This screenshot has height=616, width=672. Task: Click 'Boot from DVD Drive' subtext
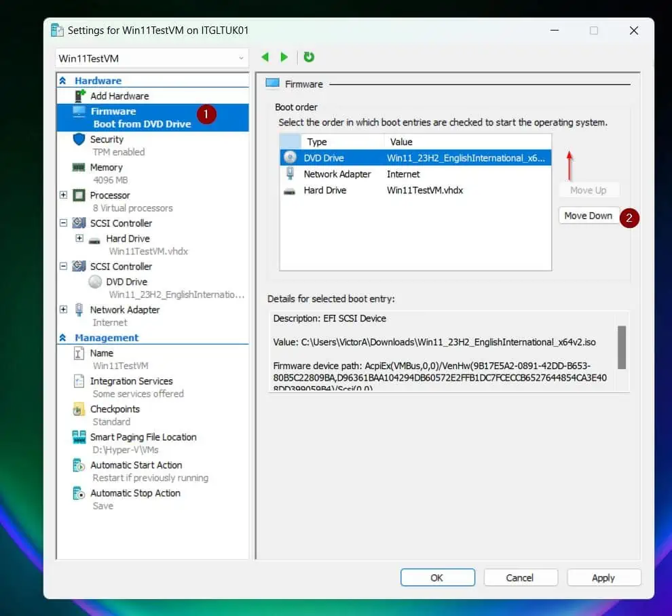pos(142,123)
